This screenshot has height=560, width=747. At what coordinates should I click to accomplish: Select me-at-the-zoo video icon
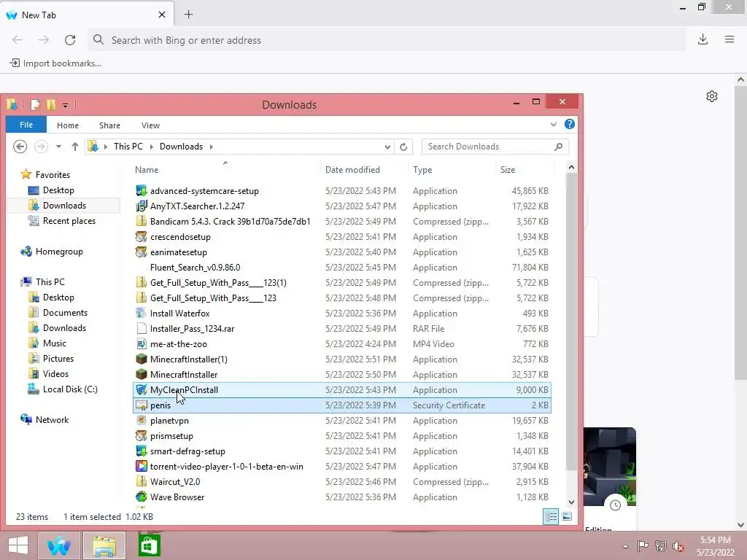coord(141,344)
